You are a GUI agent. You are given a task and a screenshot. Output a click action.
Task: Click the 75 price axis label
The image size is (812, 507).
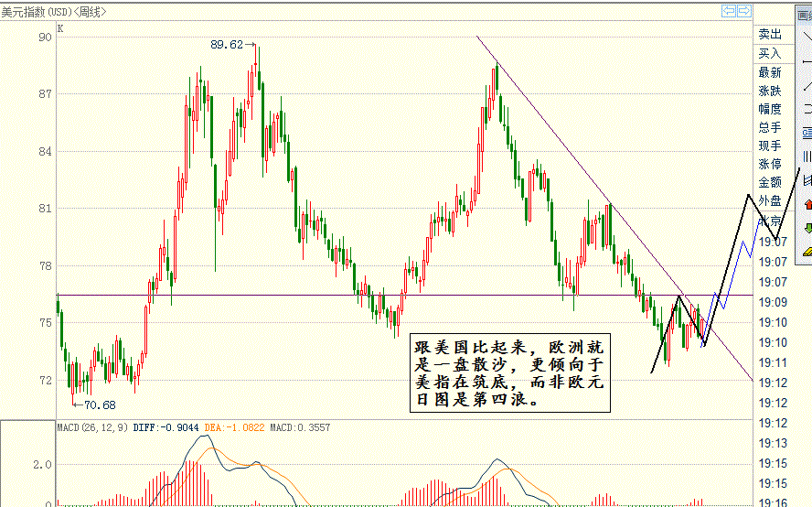(x=45, y=323)
